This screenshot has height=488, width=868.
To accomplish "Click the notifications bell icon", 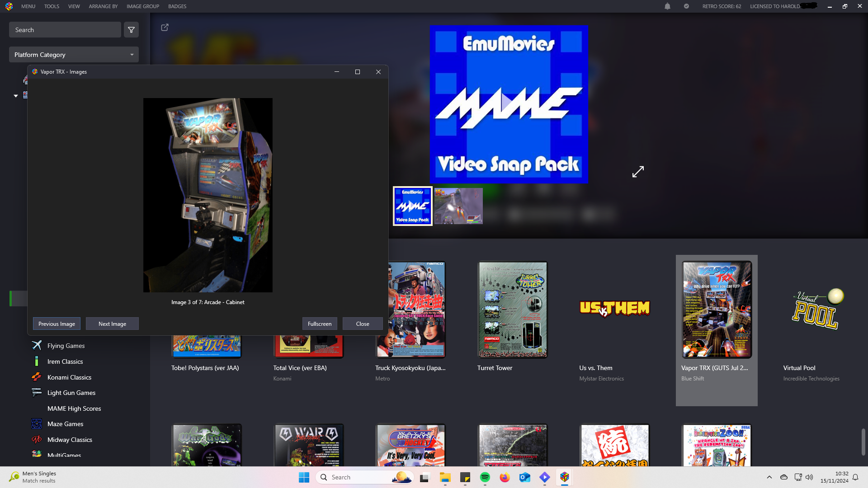I will (x=667, y=6).
